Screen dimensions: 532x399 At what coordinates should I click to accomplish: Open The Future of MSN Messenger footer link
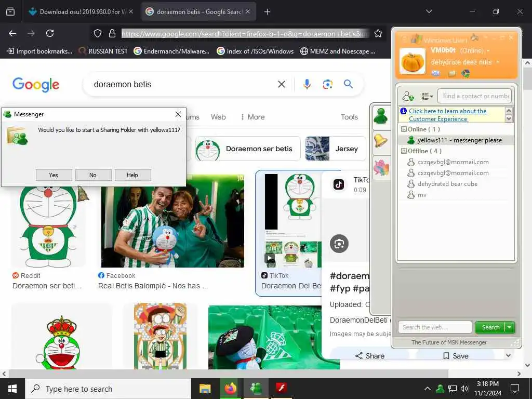click(x=449, y=342)
